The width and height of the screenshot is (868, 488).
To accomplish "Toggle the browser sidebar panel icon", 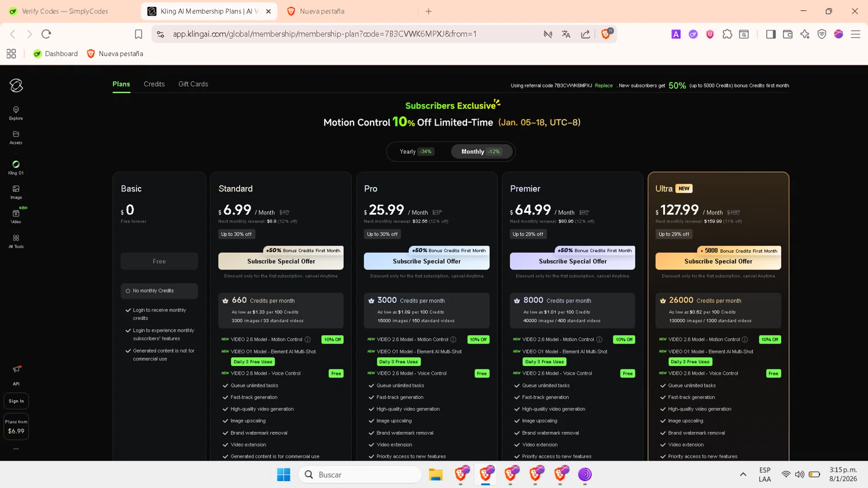I will tap(770, 34).
